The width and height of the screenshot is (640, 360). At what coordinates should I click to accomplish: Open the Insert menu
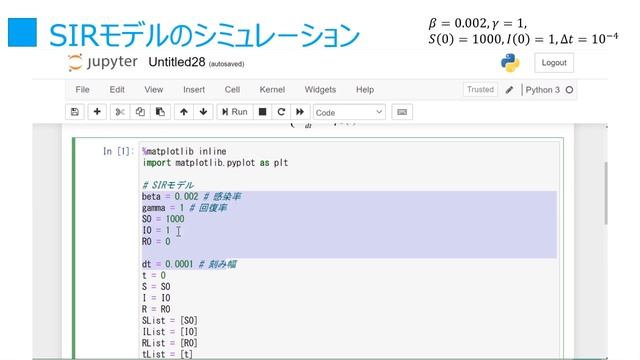coord(194,90)
